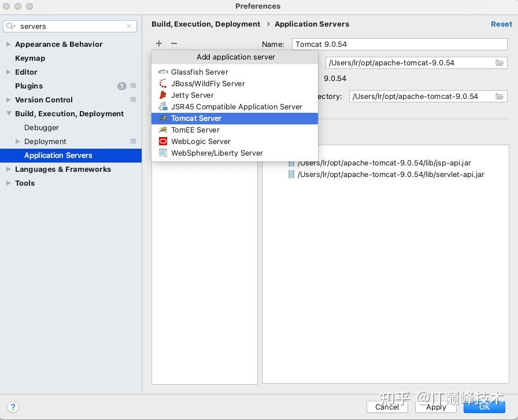Open Debugger settings
This screenshot has width=518, height=420.
coord(41,127)
